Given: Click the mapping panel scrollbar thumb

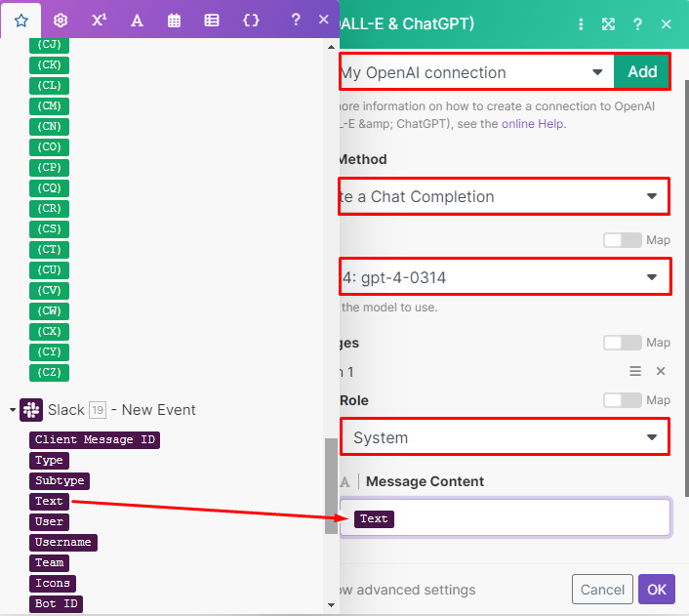Looking at the screenshot, I should (331, 486).
